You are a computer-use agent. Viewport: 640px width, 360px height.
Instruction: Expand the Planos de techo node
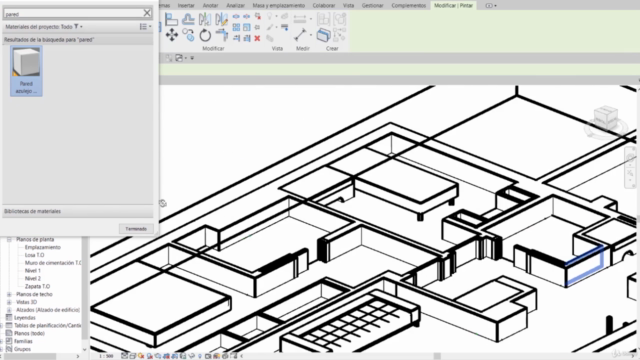(9, 294)
